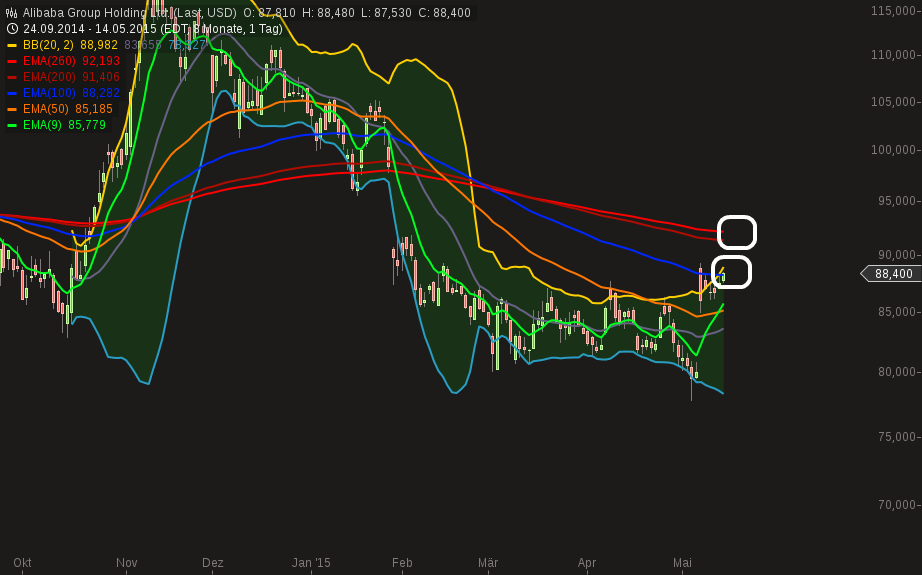The image size is (922, 575).
Task: Click the blue EMA(100) legend swatch
Action: 12,93
